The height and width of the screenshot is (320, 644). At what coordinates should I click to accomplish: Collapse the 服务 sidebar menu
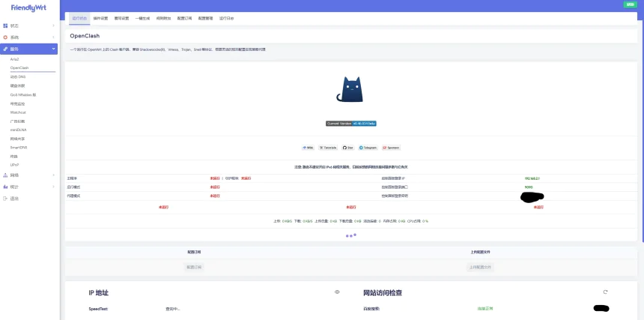tap(28, 49)
